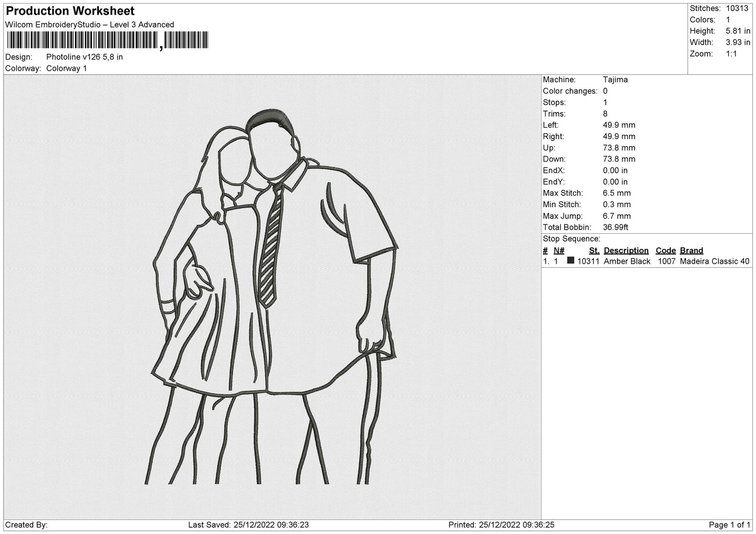Click the "St." column header
Image resolution: width=756 pixels, height=534 pixels.
pyautogui.click(x=594, y=251)
